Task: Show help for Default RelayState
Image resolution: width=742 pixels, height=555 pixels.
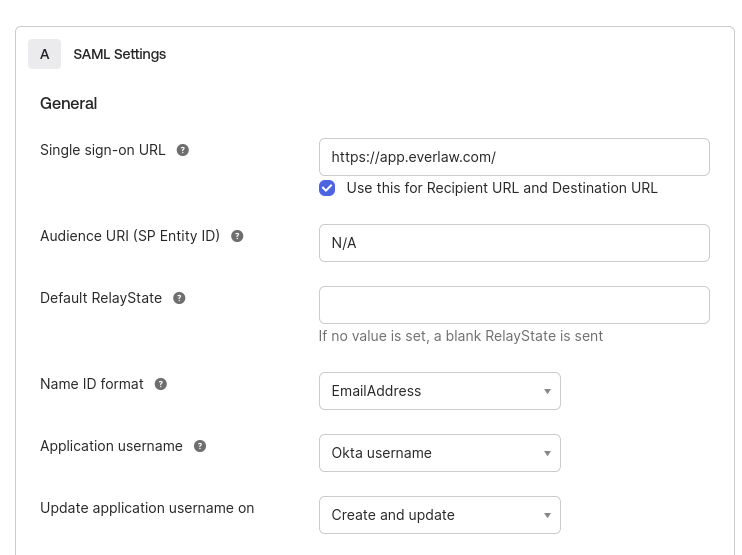Action: click(x=179, y=298)
